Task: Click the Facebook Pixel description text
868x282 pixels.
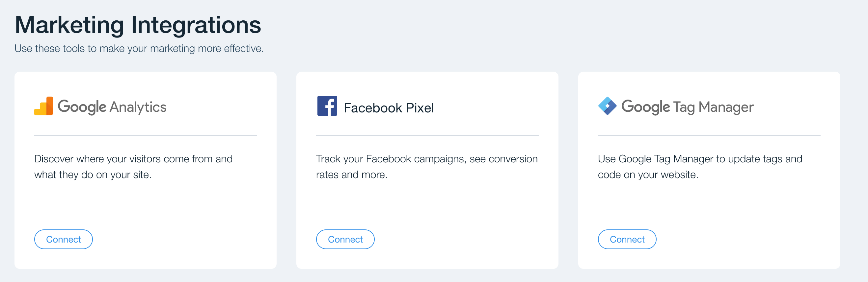Action: 427,167
